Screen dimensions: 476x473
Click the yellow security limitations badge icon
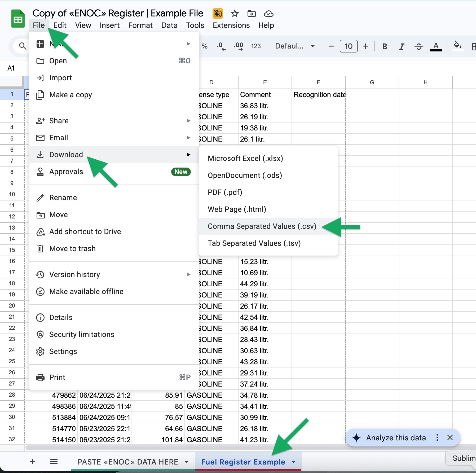pyautogui.click(x=218, y=14)
